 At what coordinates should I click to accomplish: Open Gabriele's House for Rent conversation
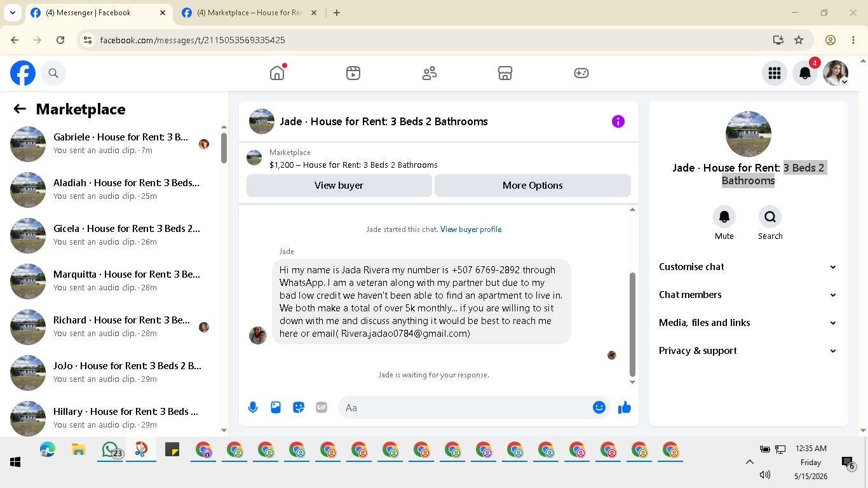click(x=112, y=144)
